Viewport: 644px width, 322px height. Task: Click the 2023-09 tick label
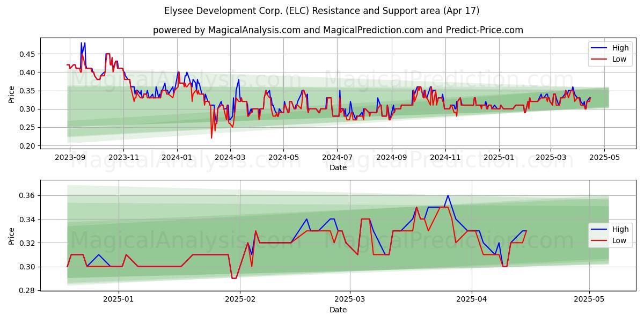(x=70, y=157)
